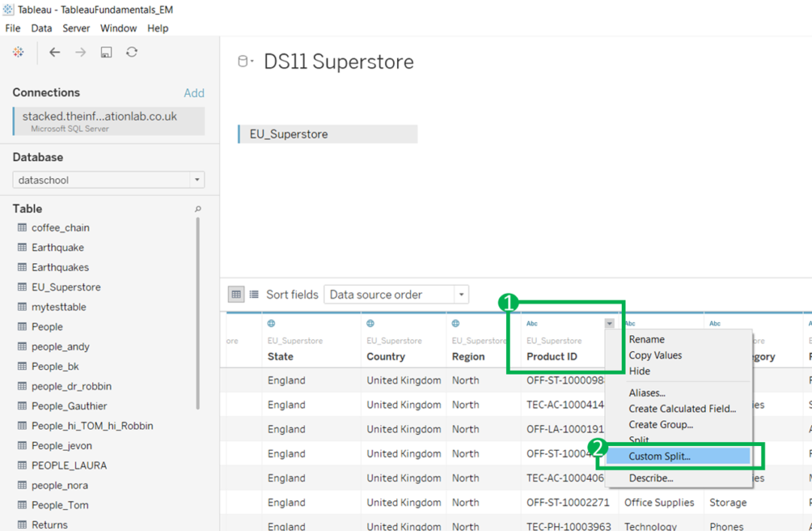Viewport: 812px width, 531px height.
Task: Click the save icon in the toolbar
Action: [106, 52]
